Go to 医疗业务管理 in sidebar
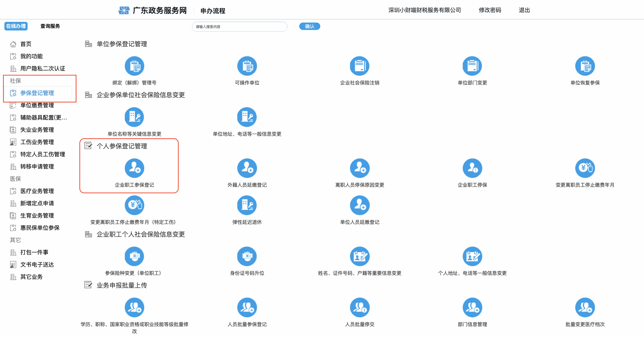 pyautogui.click(x=37, y=191)
